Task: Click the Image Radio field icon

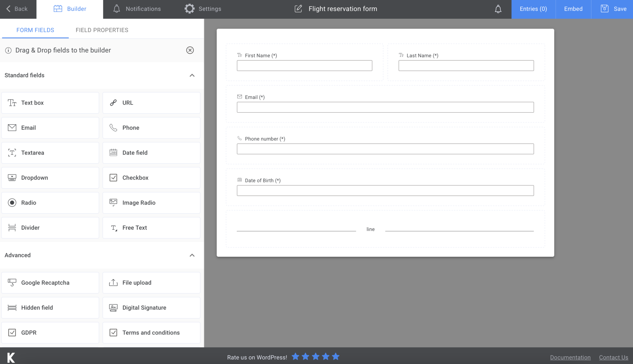Action: 113,202
